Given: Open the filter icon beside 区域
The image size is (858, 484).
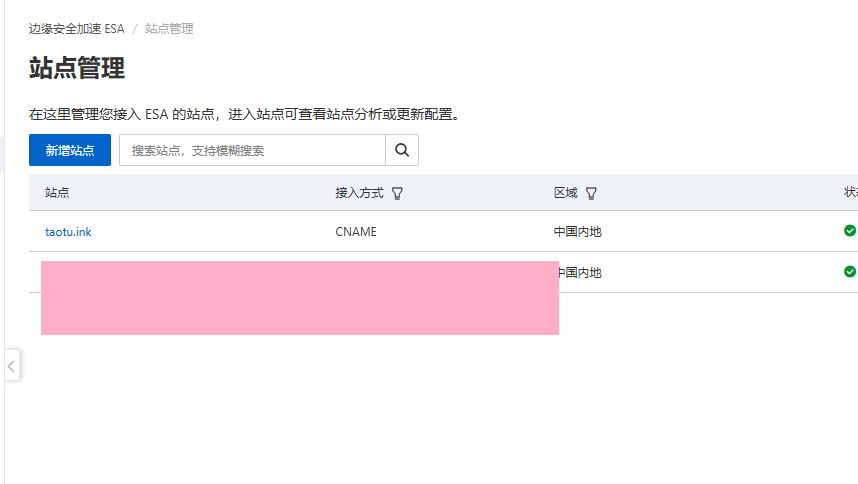Looking at the screenshot, I should click(x=591, y=193).
